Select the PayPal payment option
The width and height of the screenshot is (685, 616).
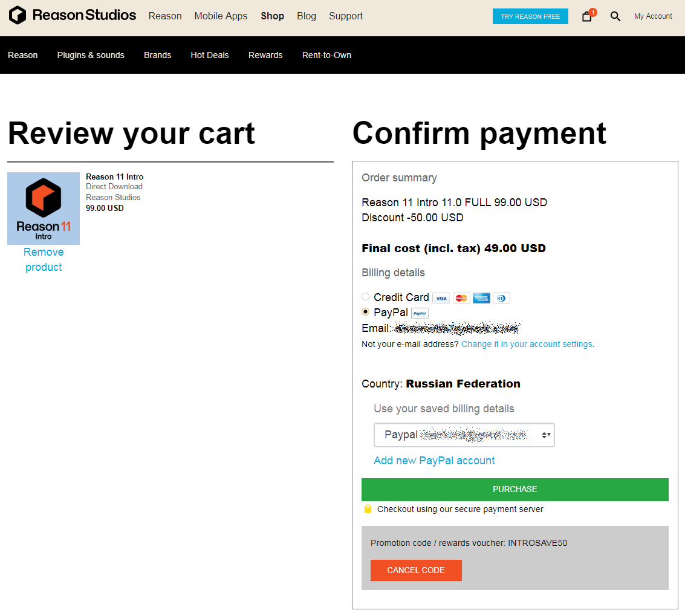[366, 311]
